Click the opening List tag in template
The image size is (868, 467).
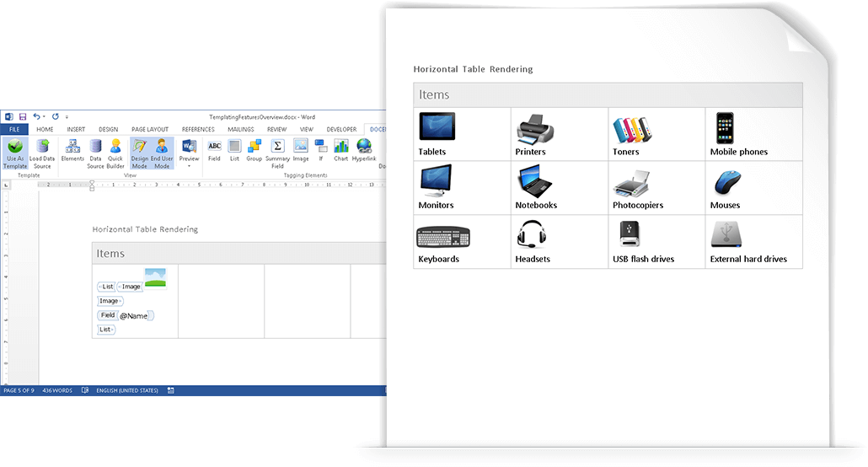click(106, 287)
